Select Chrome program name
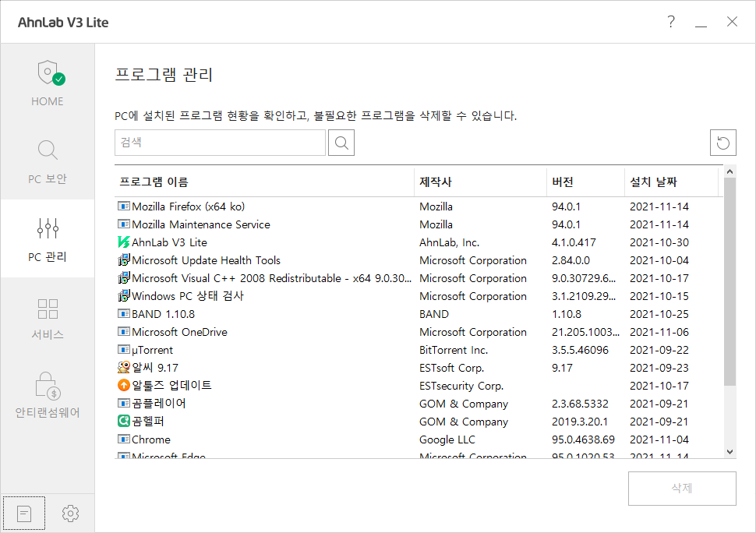The width and height of the screenshot is (756, 533). click(x=151, y=439)
